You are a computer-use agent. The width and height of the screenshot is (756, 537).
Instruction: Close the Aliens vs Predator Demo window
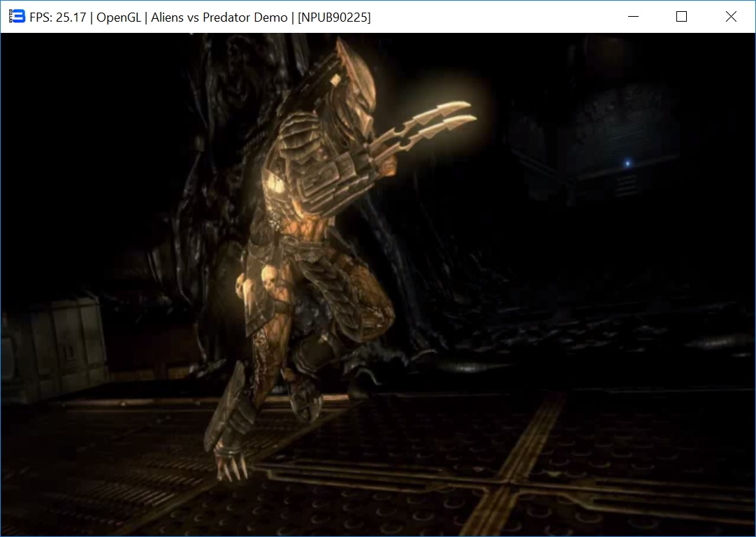click(x=731, y=17)
